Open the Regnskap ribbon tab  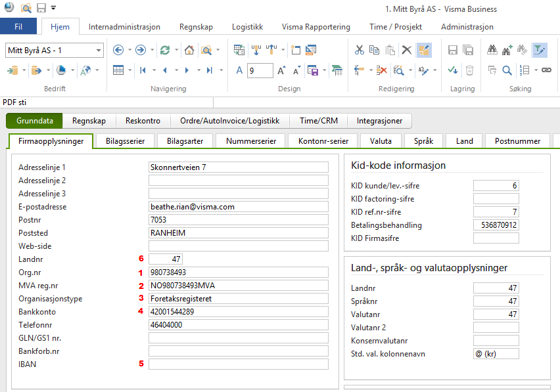[196, 27]
